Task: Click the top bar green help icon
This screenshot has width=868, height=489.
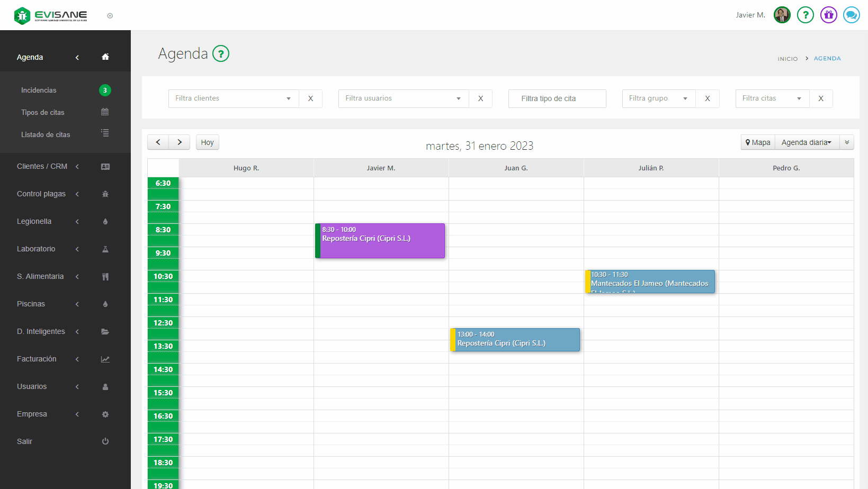Action: tap(805, 15)
